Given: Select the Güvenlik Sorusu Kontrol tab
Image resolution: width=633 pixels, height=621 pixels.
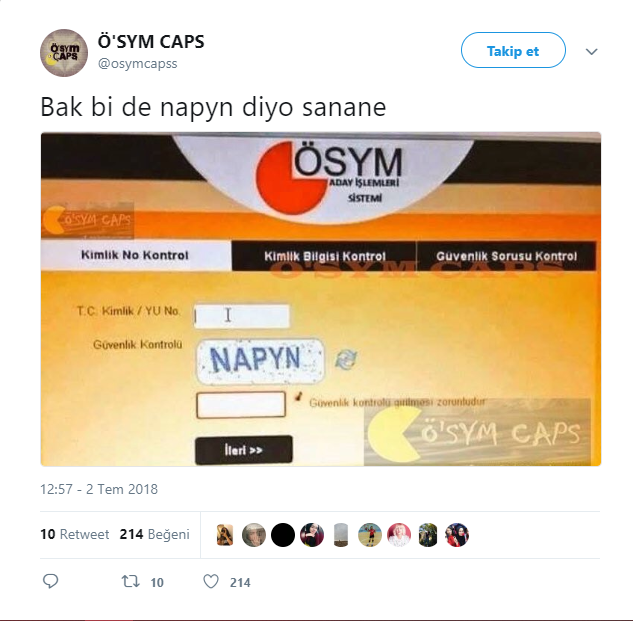Looking at the screenshot, I should coord(506,256).
